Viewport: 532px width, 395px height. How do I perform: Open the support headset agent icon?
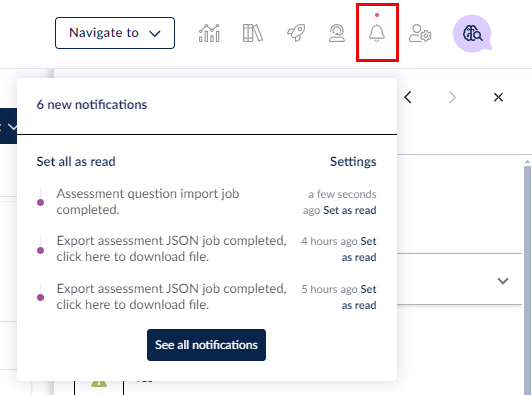[337, 33]
